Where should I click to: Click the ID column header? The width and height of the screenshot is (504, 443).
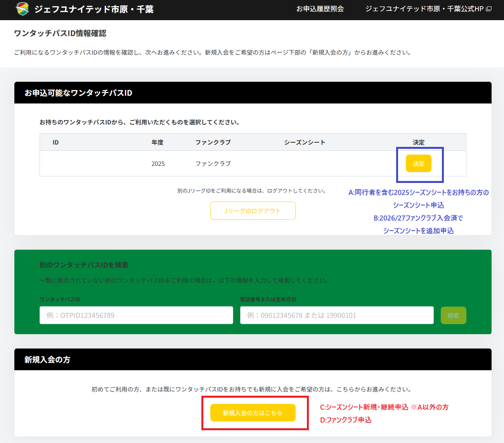click(55, 143)
